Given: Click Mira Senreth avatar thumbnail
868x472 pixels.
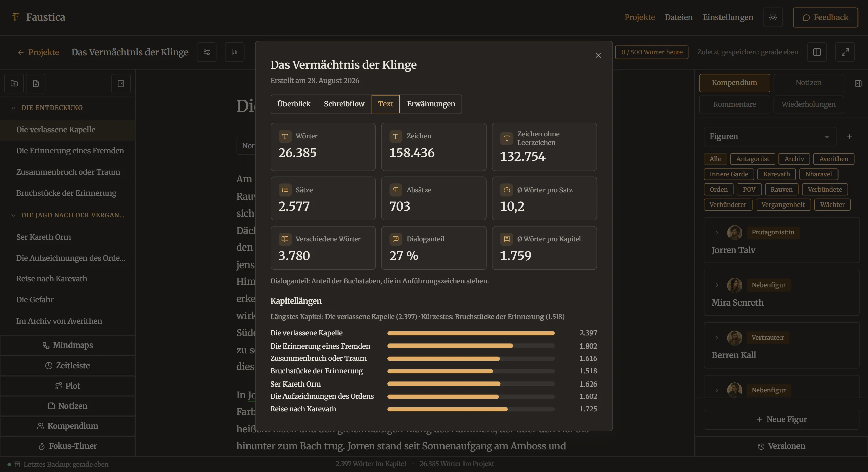Looking at the screenshot, I should click(x=734, y=285).
